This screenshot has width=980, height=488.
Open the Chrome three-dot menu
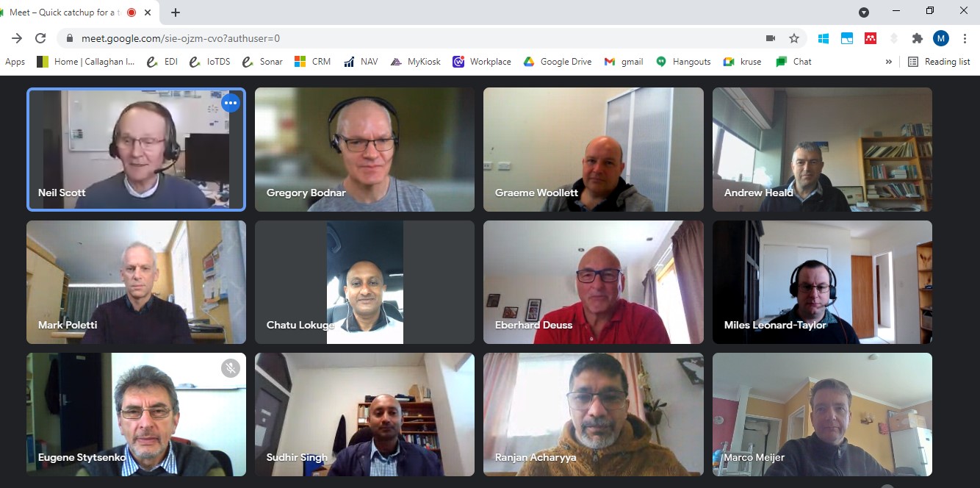click(964, 38)
